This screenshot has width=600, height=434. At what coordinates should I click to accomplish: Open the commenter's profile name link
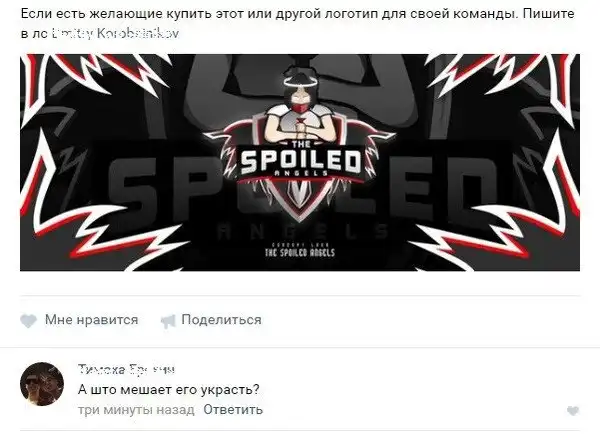pyautogui.click(x=126, y=369)
